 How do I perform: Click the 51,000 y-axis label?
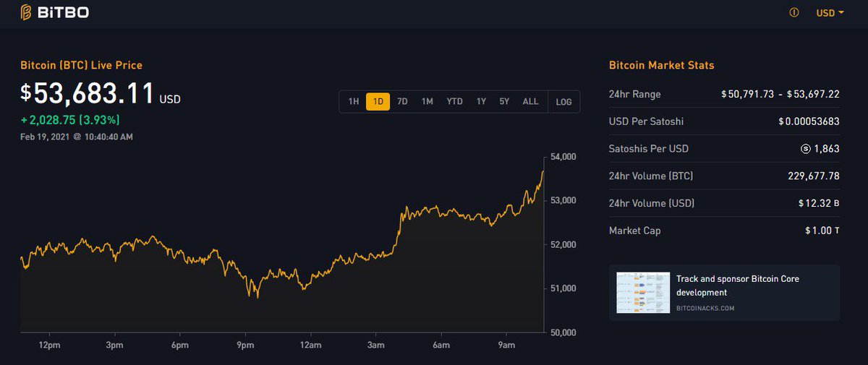point(563,288)
